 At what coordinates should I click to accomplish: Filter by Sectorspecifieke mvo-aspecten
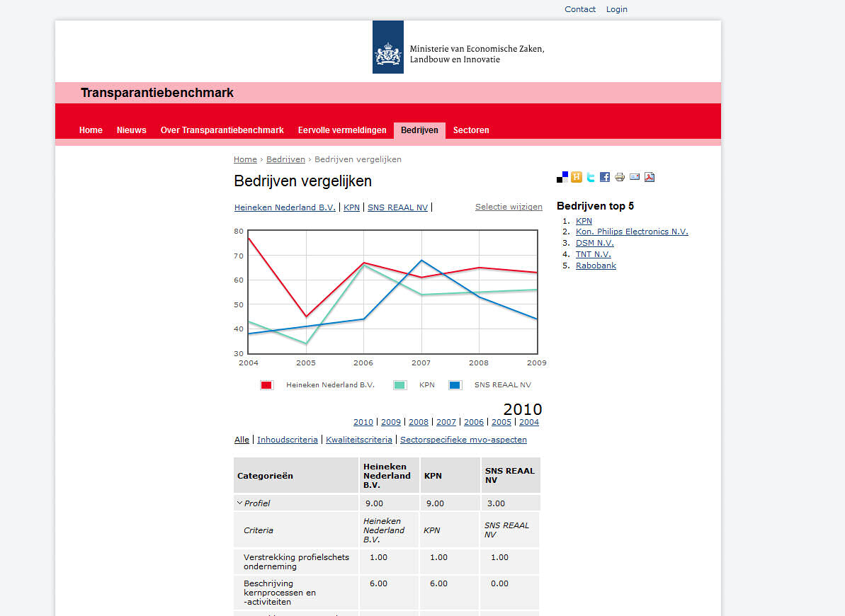[463, 440]
